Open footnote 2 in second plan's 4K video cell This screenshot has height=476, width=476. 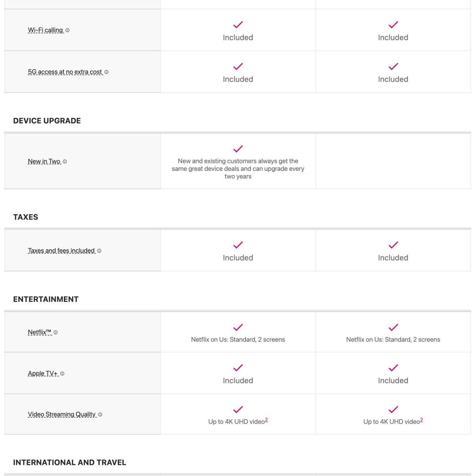coord(422,420)
